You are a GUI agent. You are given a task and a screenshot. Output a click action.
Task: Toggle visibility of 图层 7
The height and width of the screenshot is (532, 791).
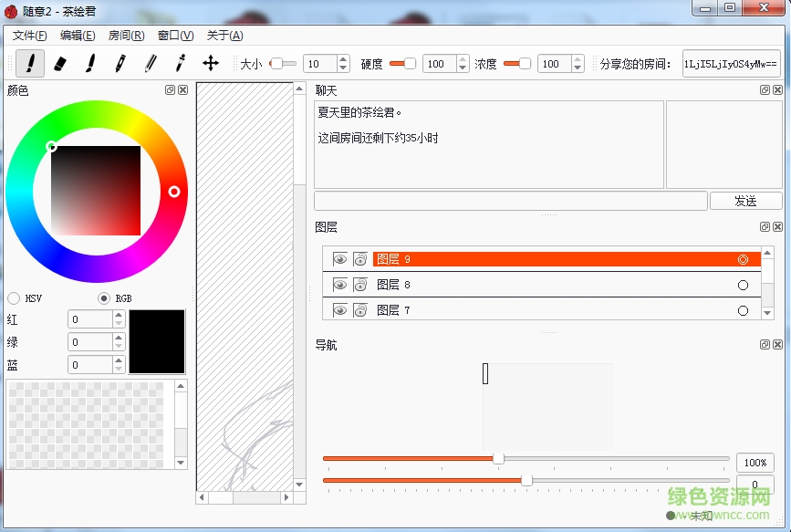[x=339, y=310]
